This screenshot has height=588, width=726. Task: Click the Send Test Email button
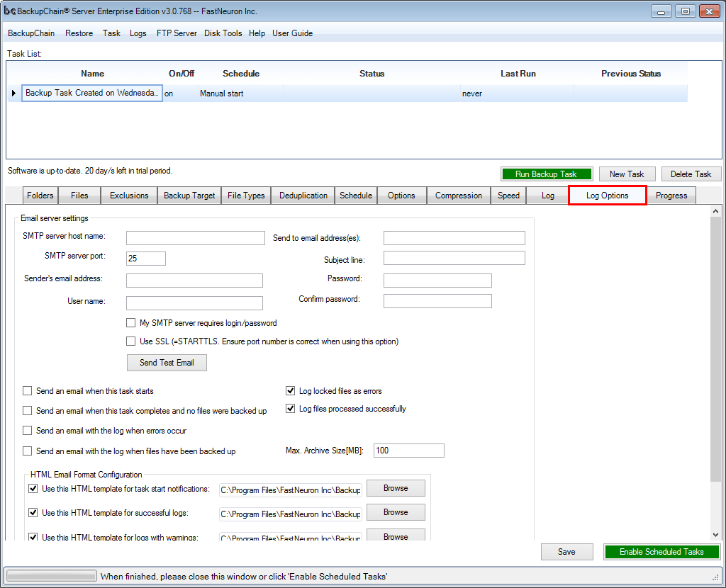167,363
